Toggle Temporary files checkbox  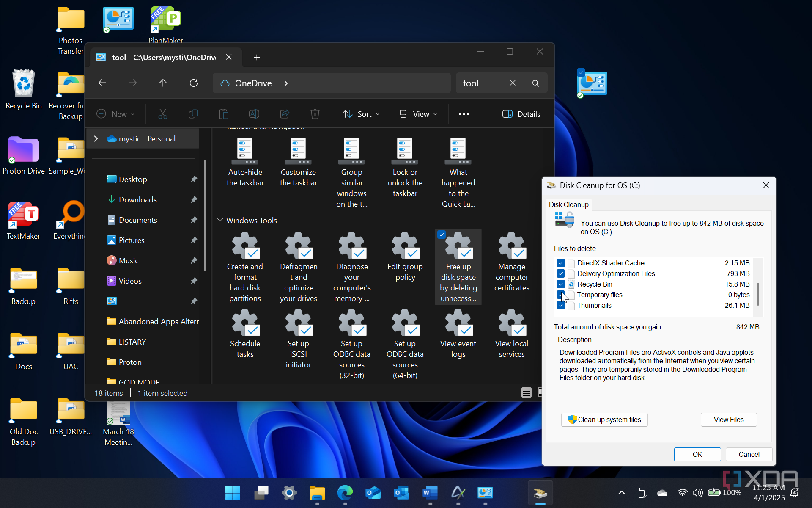pos(561,295)
